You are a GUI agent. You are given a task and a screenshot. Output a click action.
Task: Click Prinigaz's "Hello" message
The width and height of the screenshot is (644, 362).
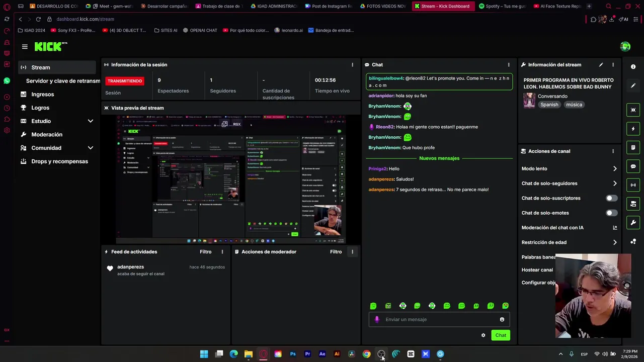point(384,169)
